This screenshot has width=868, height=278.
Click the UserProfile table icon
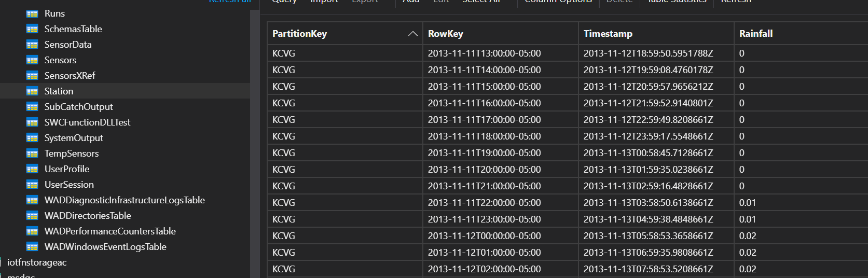click(32, 169)
